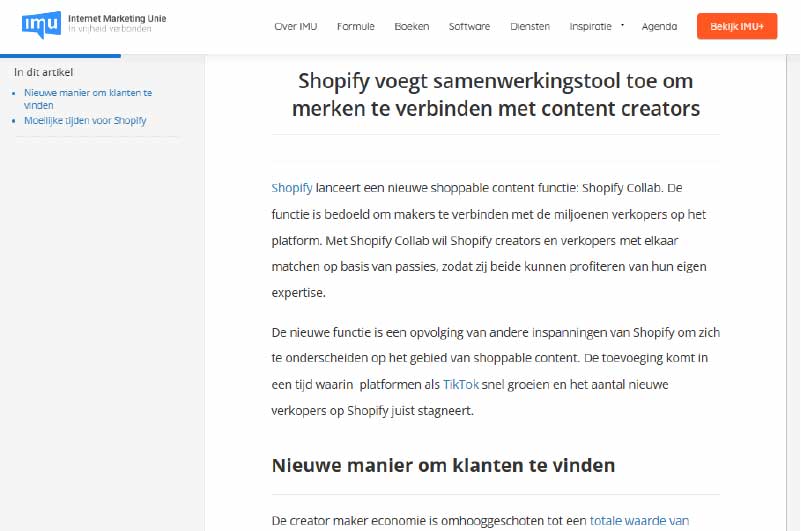Open the Software menu item
This screenshot has height=531, width=801.
469,27
